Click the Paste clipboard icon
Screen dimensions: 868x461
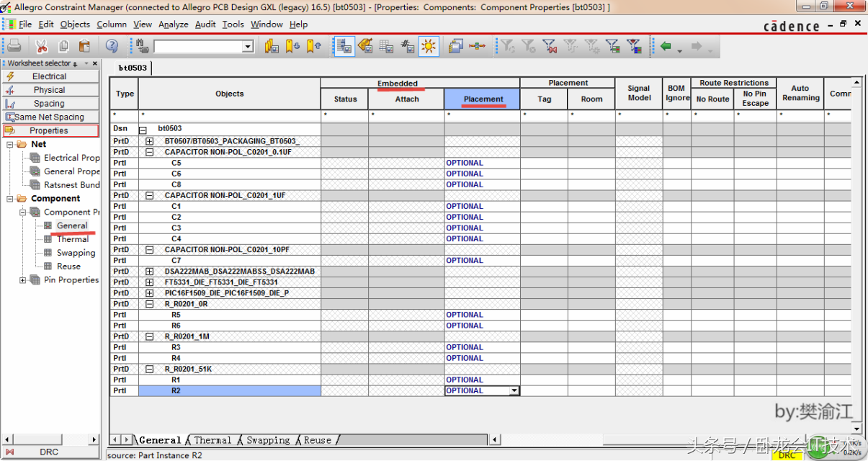click(84, 46)
